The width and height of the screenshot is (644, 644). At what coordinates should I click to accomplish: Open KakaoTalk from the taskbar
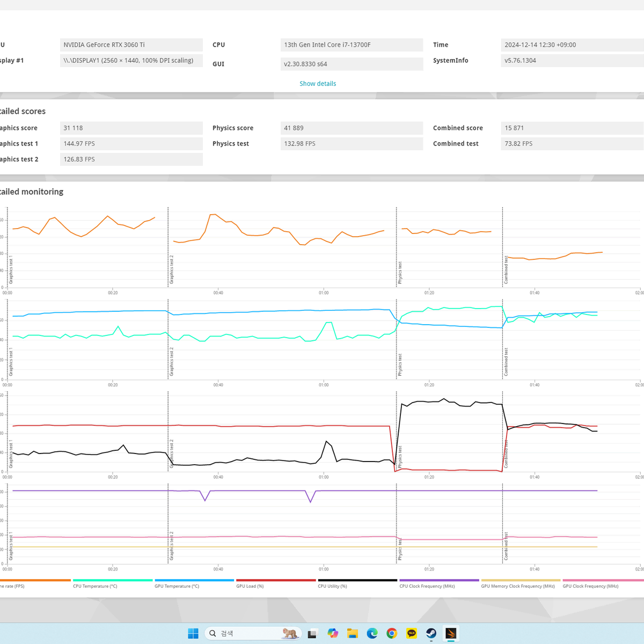412,633
